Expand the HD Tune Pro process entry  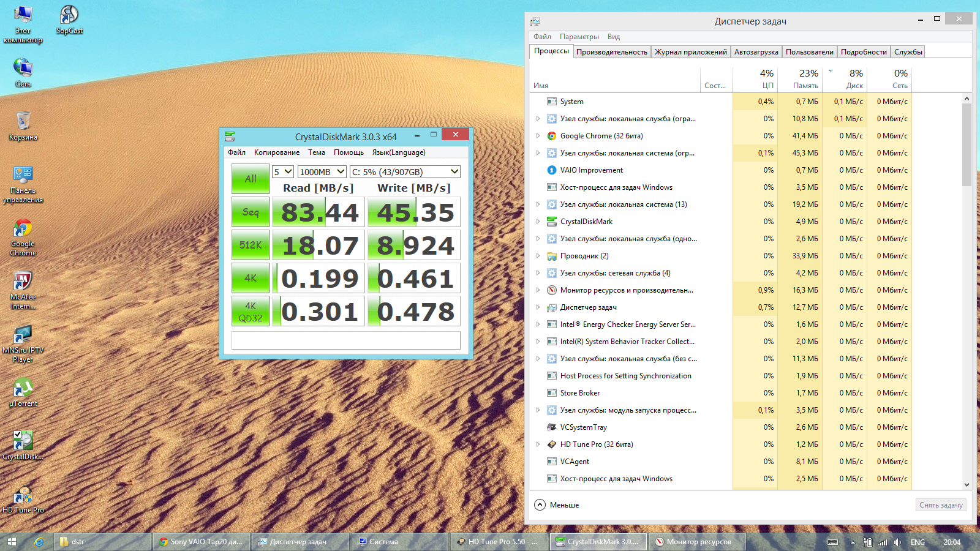[538, 444]
